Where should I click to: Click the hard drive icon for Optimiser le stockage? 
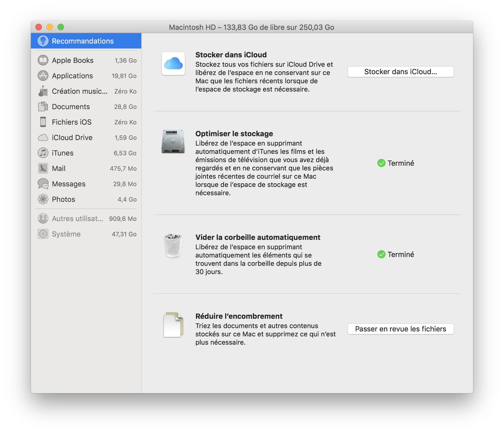click(x=173, y=141)
